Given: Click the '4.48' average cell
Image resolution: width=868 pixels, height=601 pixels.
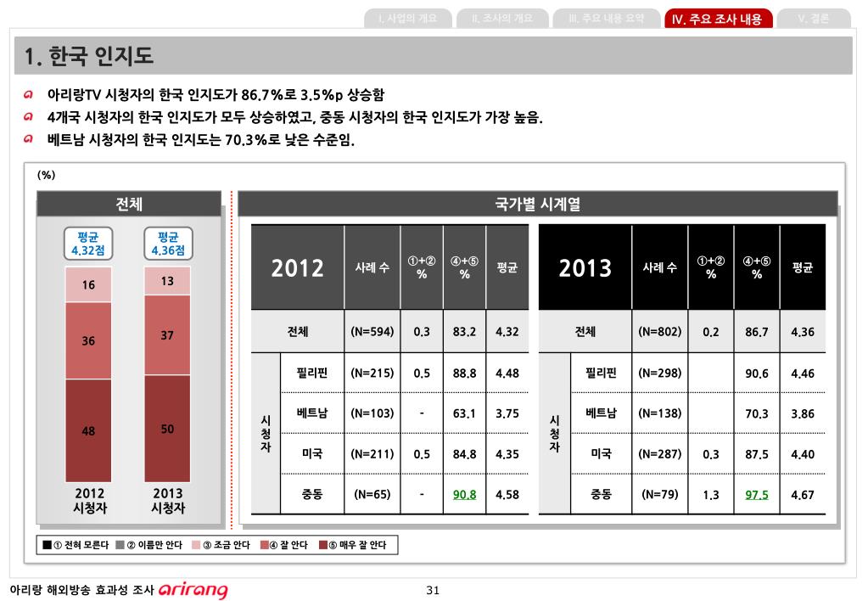Looking at the screenshot, I should point(507,374).
